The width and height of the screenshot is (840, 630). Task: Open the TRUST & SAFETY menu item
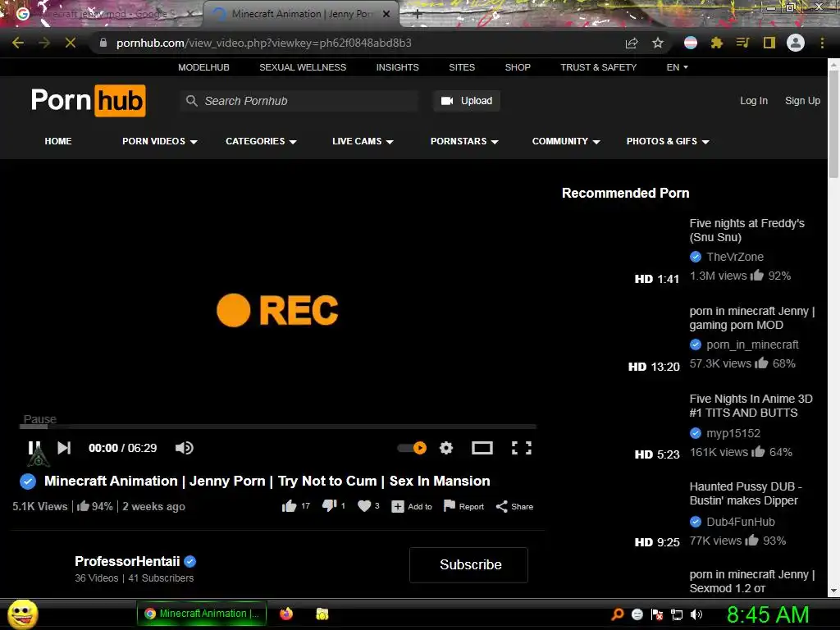tap(598, 67)
